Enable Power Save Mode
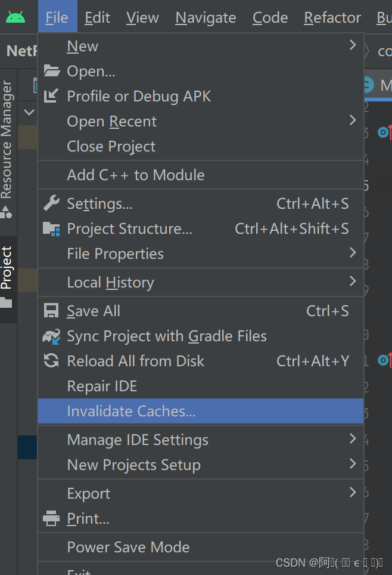Screen dimensions: 392x575 click(128, 547)
